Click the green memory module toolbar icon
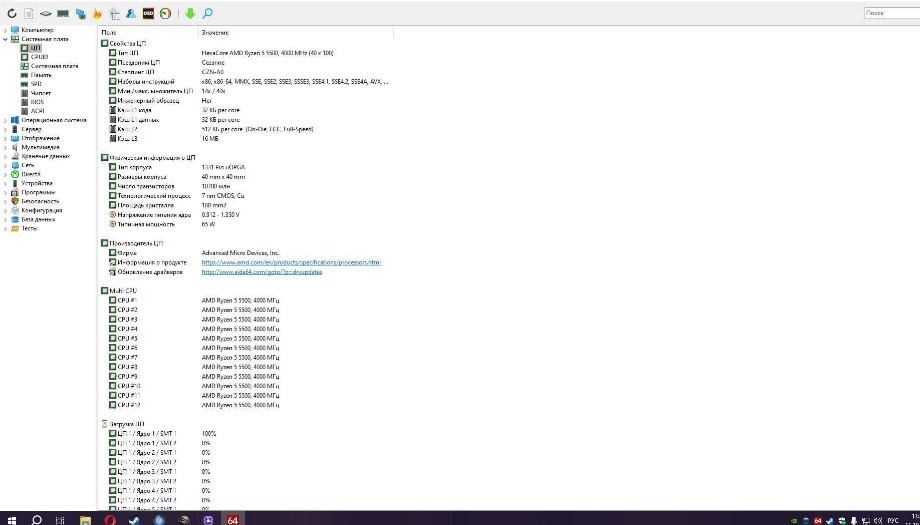The width and height of the screenshot is (920, 525). 63,13
